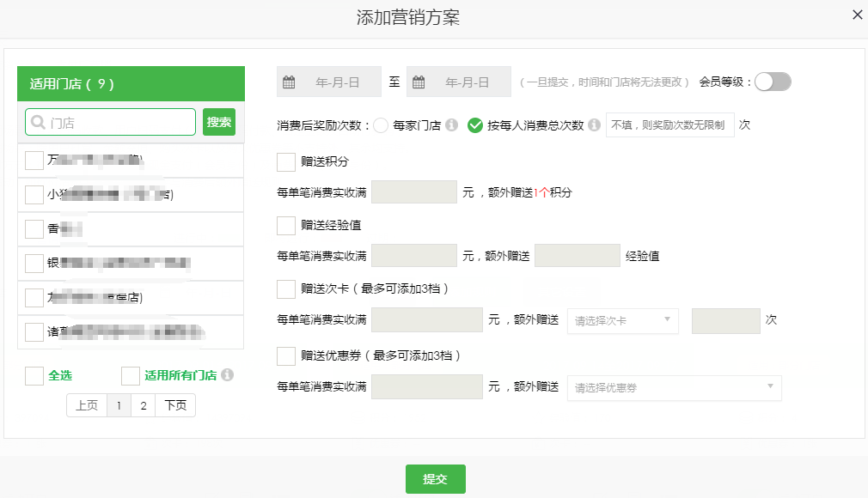Click the reward count limit input field
The height and width of the screenshot is (498, 868).
point(670,125)
